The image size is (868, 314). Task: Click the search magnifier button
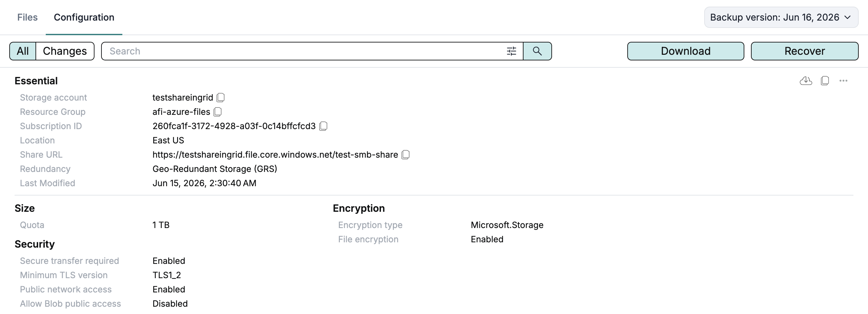coord(537,51)
